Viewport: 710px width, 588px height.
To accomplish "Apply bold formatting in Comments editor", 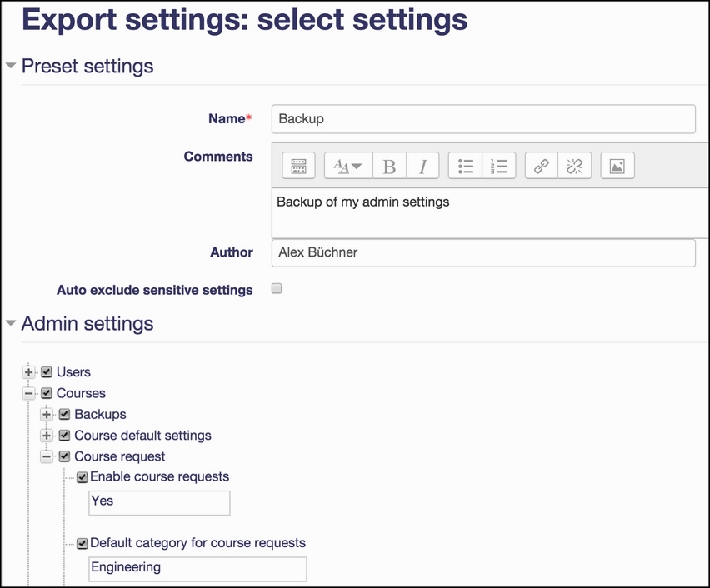I will click(389, 166).
